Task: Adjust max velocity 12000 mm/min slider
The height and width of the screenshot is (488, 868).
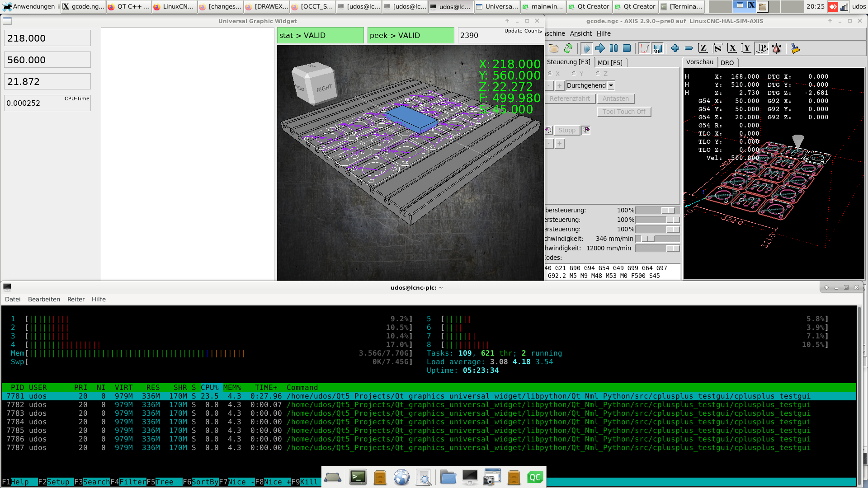Action: (x=657, y=248)
